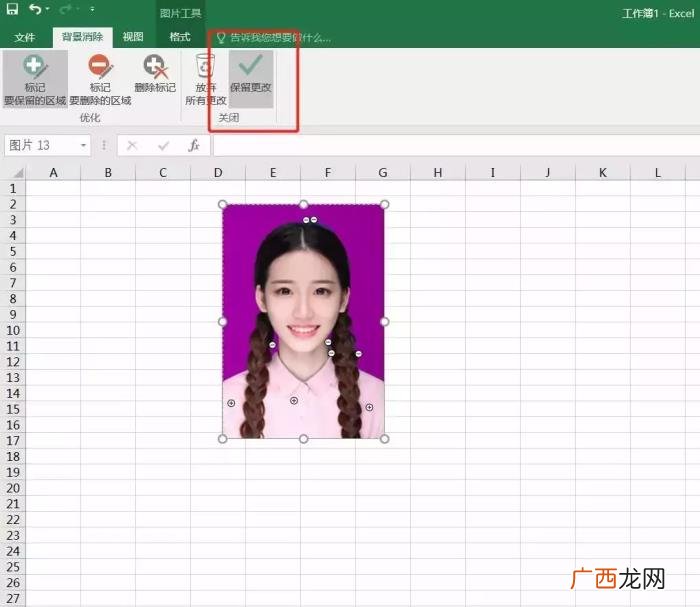
Task: Expand the Name Box dropdown arrow
Action: (x=83, y=146)
